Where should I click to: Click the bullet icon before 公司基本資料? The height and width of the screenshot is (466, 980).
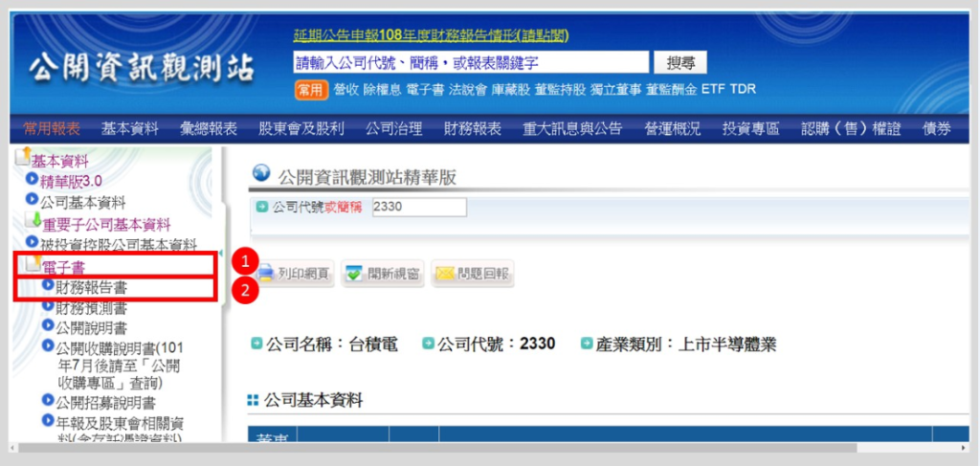(x=32, y=199)
